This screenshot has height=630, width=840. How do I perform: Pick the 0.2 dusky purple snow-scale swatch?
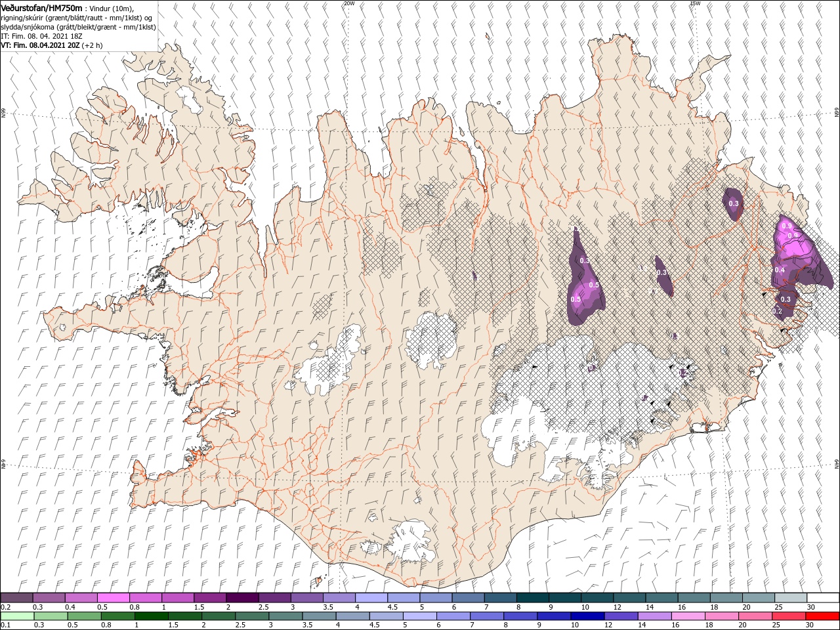(16, 598)
